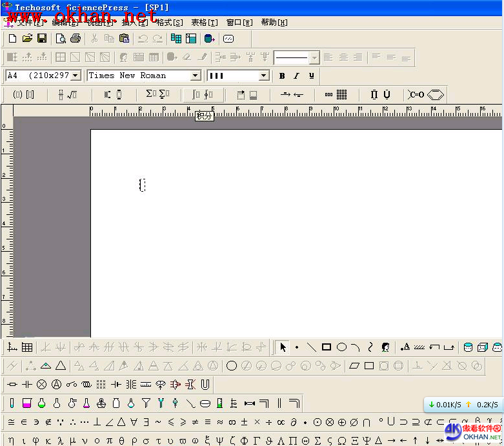Click the network speed indicator widget
The image size is (504, 446).
(x=463, y=405)
